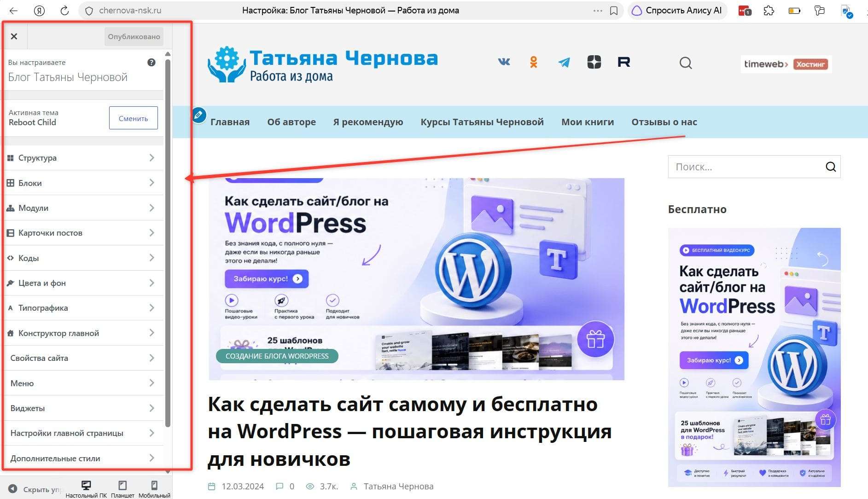The height and width of the screenshot is (499, 868).
Task: Open Конструктор главной section
Action: 84,333
